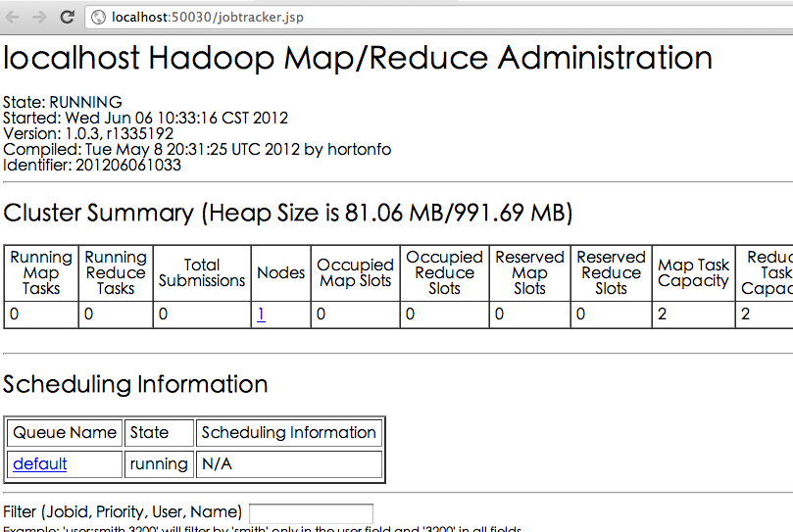Screen dimensions: 793x532
Task: Click the Filter (Jobid, Priority, User, Name) field
Action: point(311,512)
